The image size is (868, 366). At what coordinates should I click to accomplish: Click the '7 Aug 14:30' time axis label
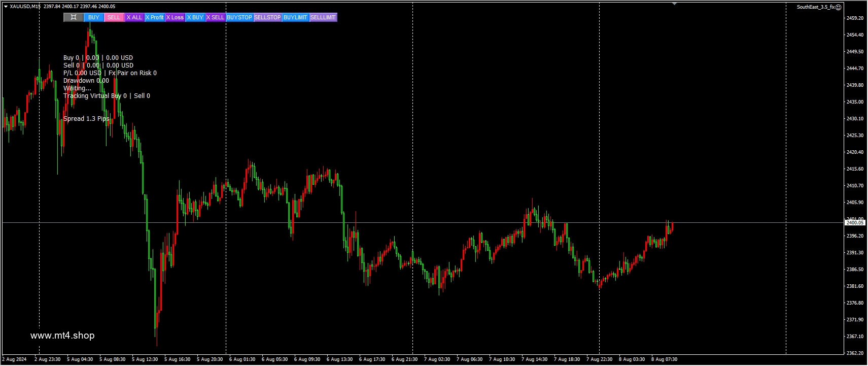pos(535,359)
